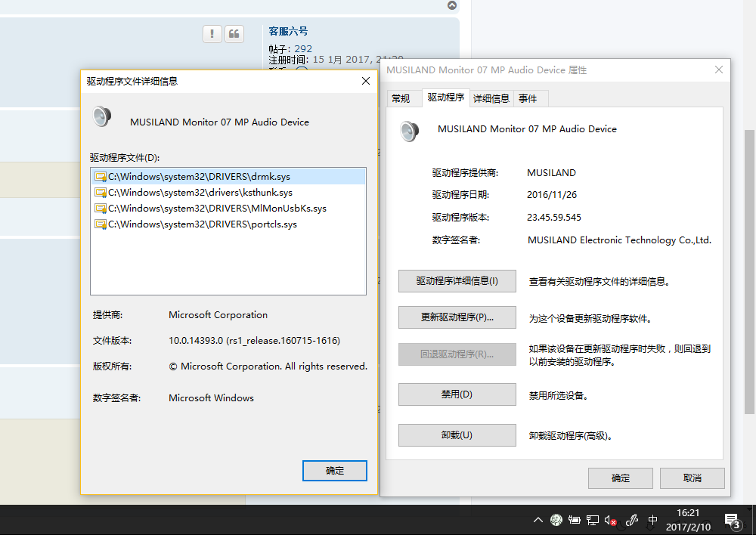Disable the device via 禁用(D) button
756x535 pixels.
tap(457, 394)
